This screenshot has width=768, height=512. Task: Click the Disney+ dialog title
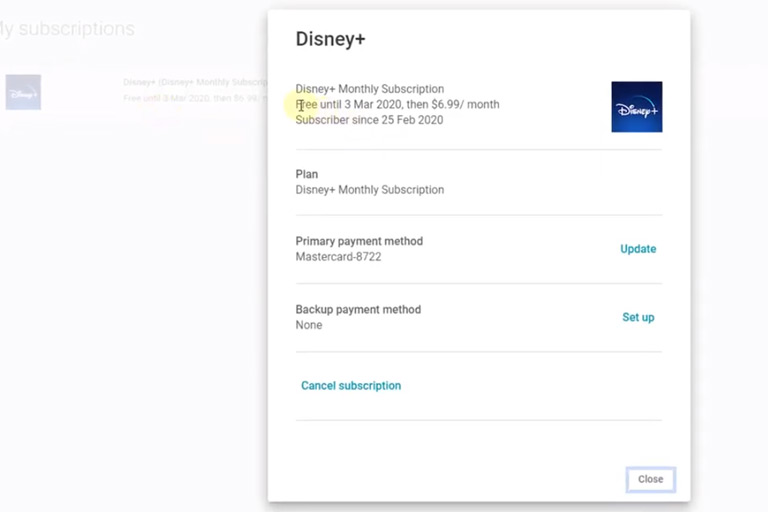(329, 39)
